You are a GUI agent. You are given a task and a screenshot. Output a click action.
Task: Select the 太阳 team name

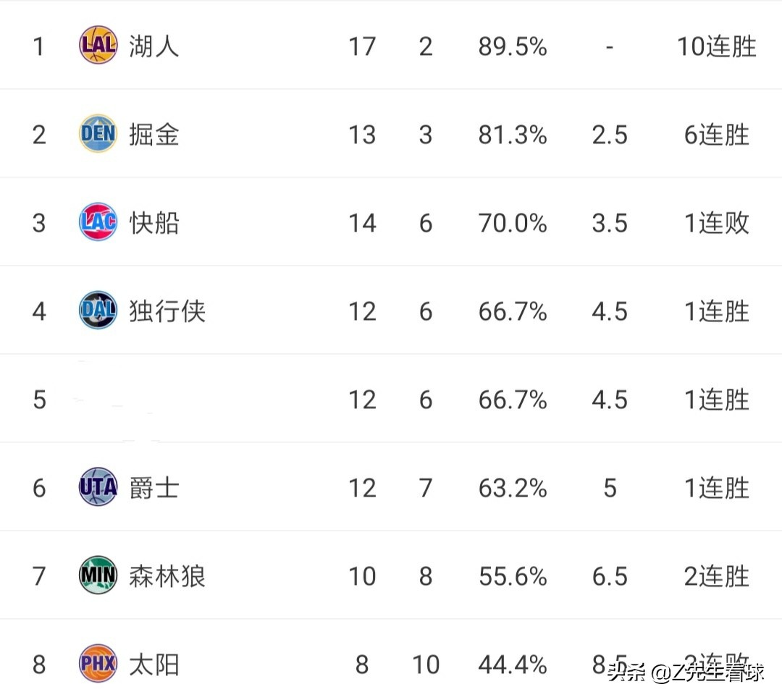tap(154, 665)
